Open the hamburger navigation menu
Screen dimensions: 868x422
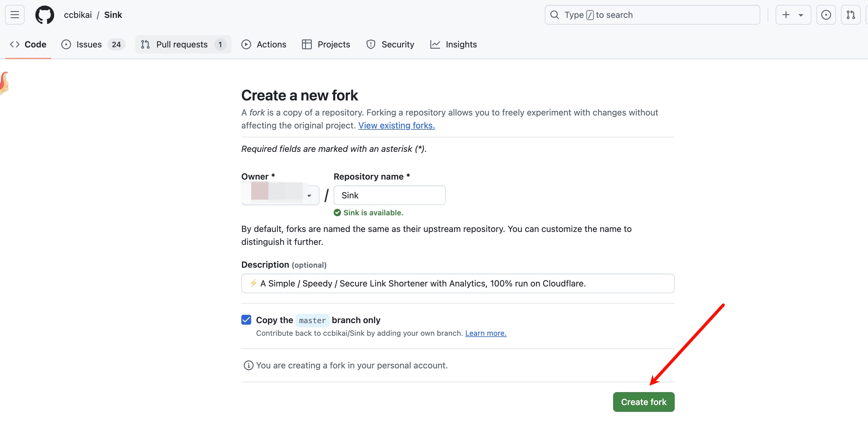14,15
